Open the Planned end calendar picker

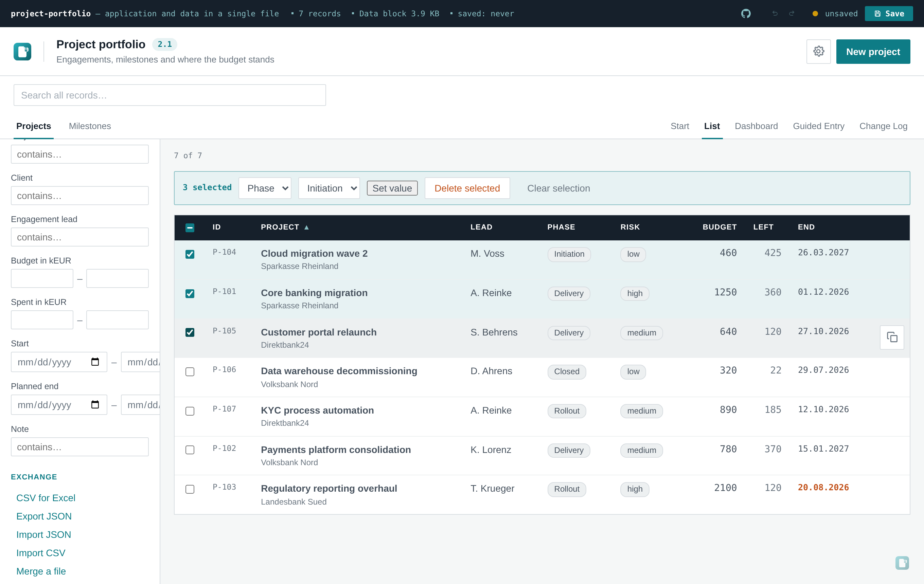pos(95,404)
